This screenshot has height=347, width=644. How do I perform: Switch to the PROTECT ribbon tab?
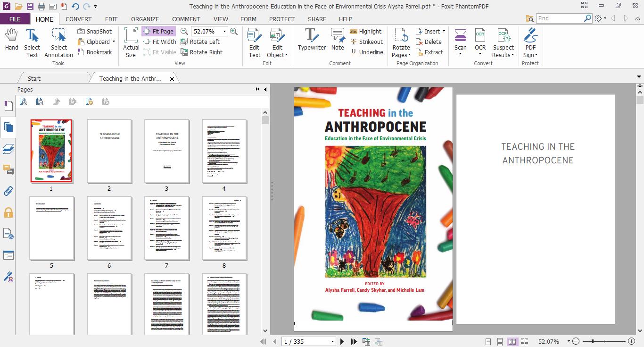[282, 19]
